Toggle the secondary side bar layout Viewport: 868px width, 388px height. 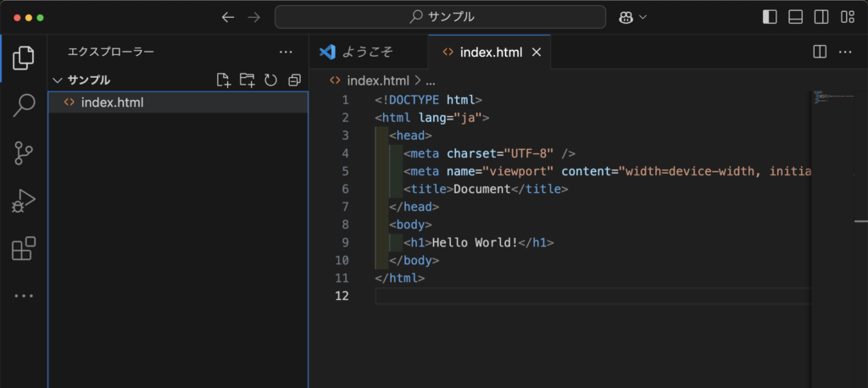coord(821,17)
